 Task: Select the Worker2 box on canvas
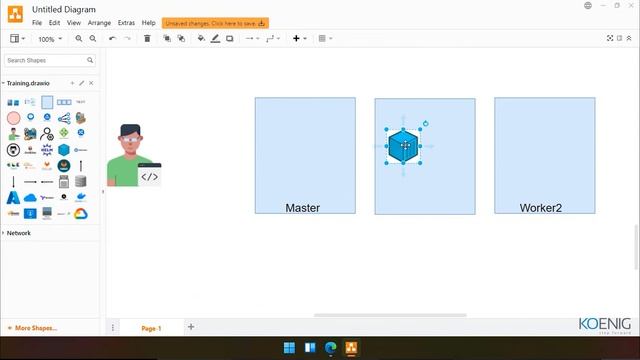pyautogui.click(x=545, y=156)
